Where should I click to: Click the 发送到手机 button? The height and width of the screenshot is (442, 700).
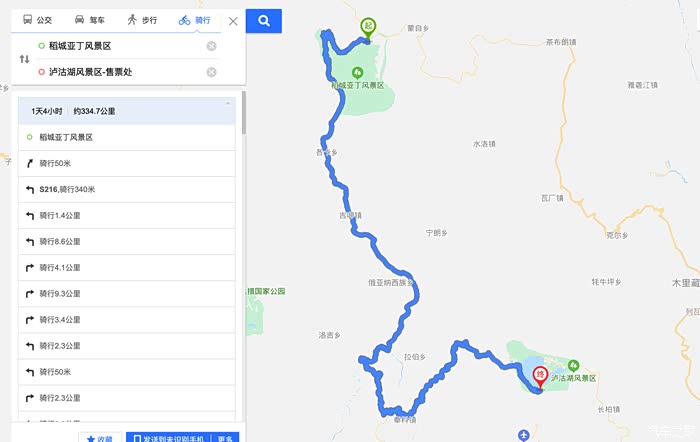tap(170, 438)
